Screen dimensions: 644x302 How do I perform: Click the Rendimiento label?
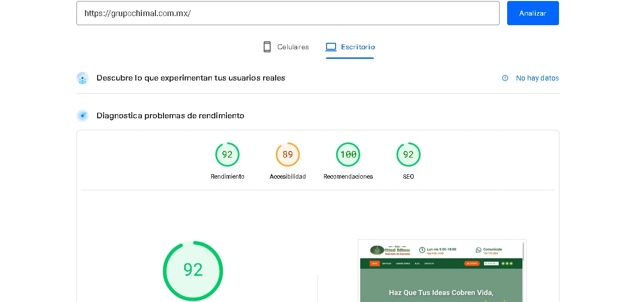227,177
